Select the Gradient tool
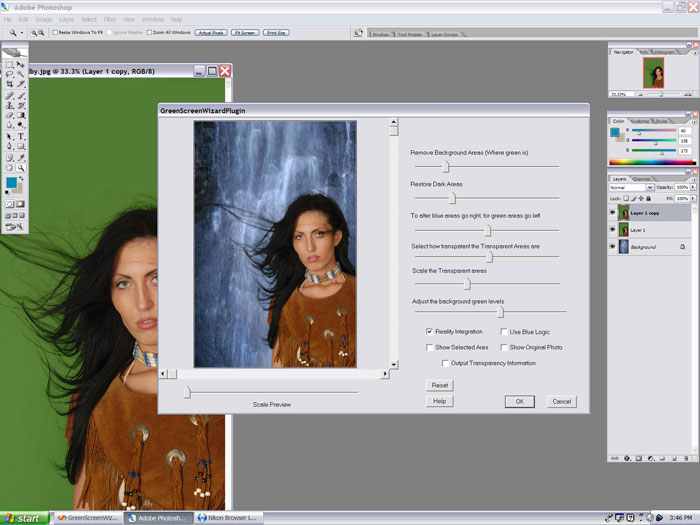Viewport: 700px width, 525px height. (x=21, y=115)
